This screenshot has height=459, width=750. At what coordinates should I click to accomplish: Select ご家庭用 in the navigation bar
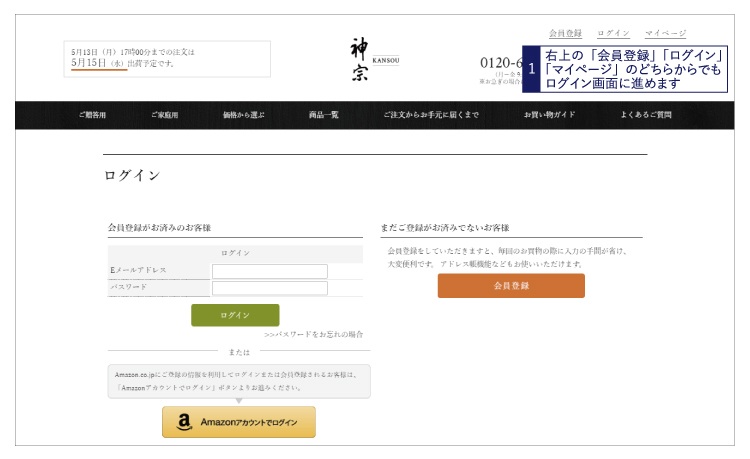tap(164, 115)
